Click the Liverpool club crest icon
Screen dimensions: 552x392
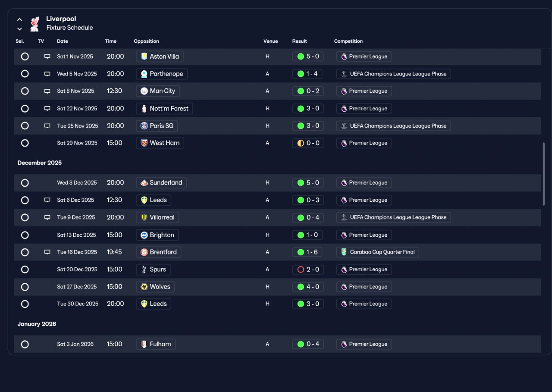(x=35, y=24)
